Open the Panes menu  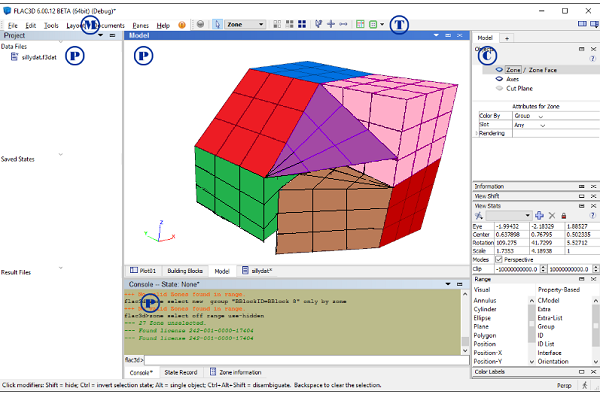click(x=140, y=26)
